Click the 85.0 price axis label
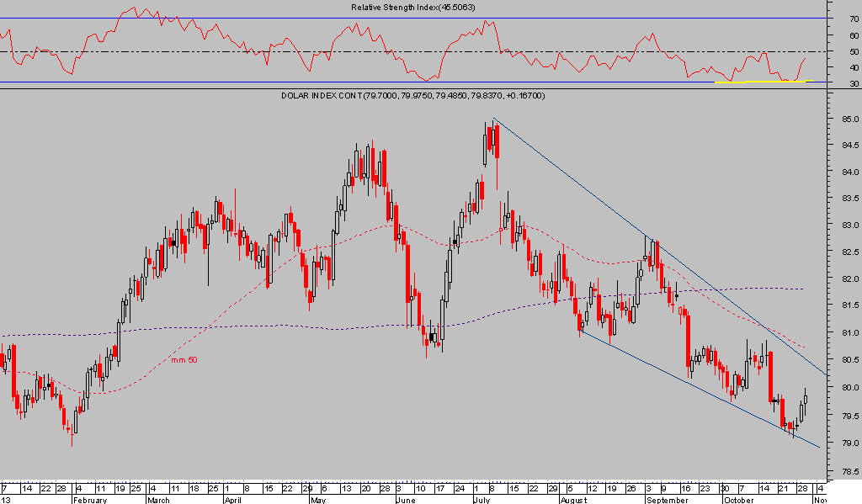The image size is (862, 504). [847, 119]
